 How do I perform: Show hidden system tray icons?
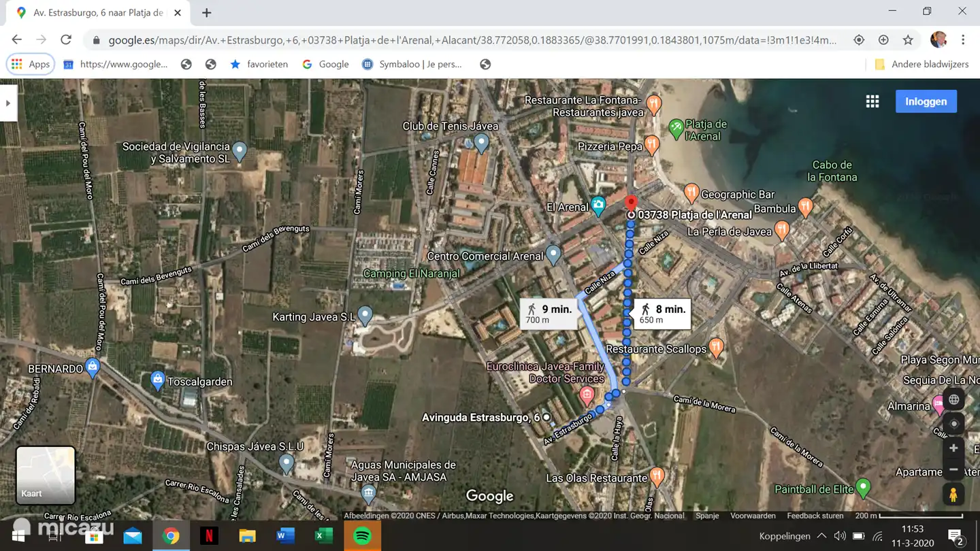click(821, 536)
